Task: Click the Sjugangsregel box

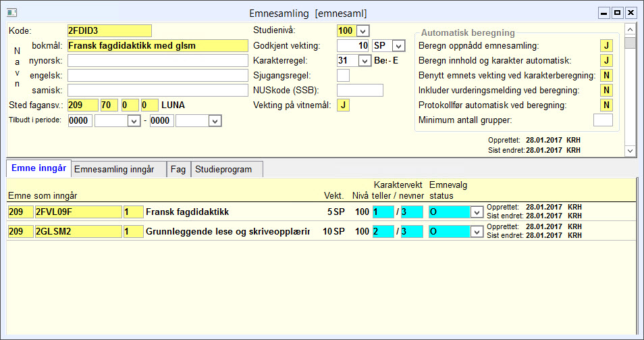Action: [x=343, y=75]
